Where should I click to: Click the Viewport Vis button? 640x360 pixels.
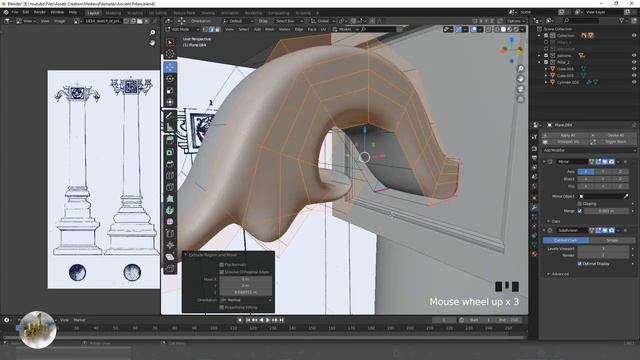click(566, 142)
